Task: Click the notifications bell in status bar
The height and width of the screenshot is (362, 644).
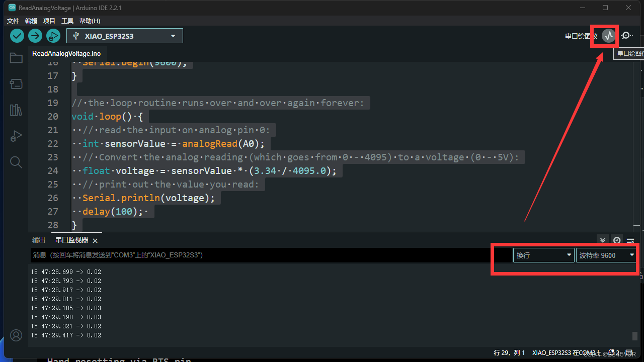Action: pos(612,353)
